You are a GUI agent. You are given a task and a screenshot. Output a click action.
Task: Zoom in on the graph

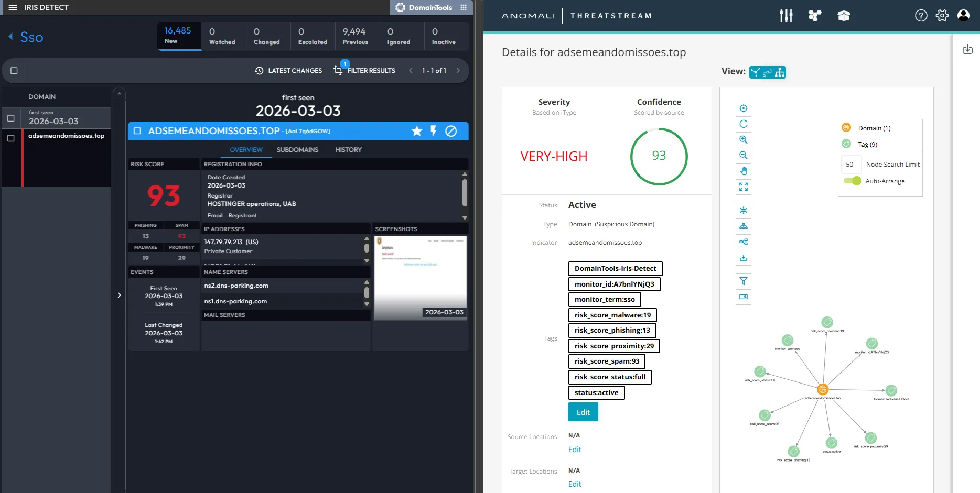(x=744, y=140)
